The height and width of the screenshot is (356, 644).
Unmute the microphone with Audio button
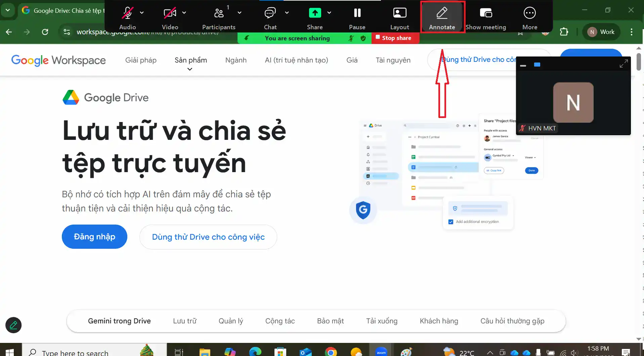[x=127, y=13]
